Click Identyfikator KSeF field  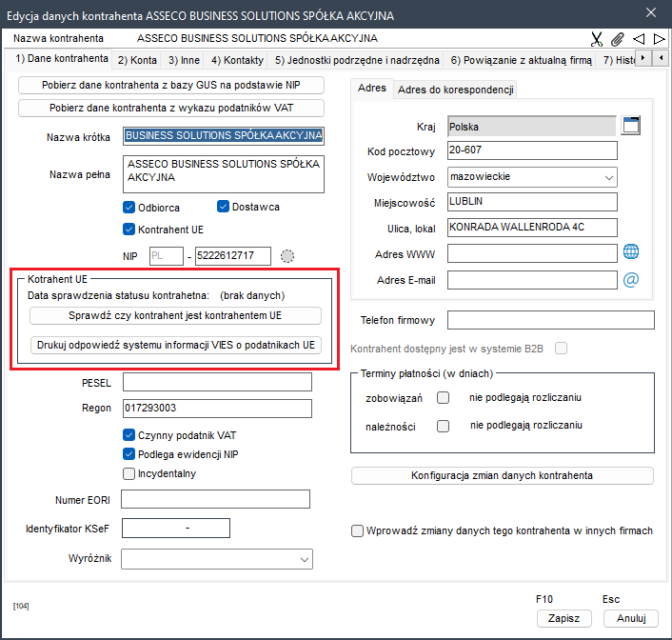click(176, 528)
